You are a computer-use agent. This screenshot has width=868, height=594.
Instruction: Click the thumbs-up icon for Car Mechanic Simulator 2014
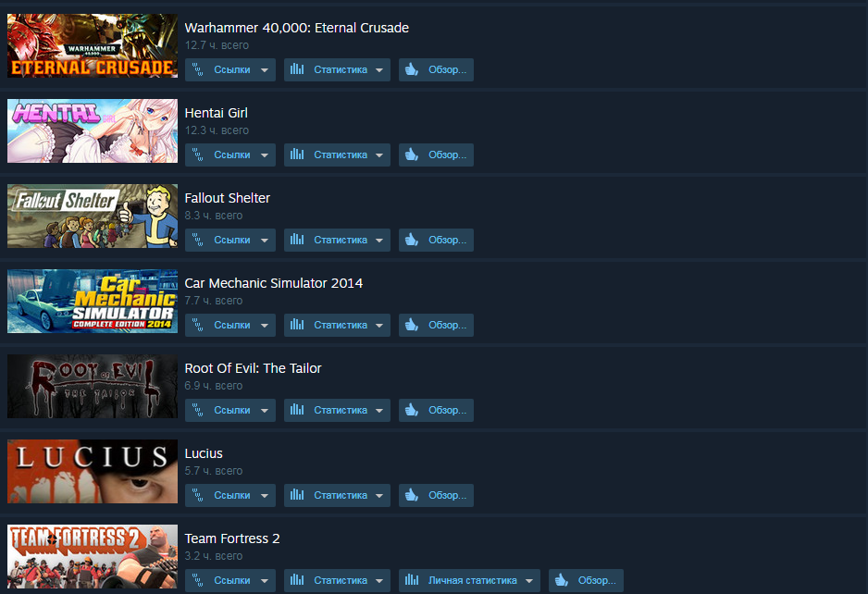point(411,325)
